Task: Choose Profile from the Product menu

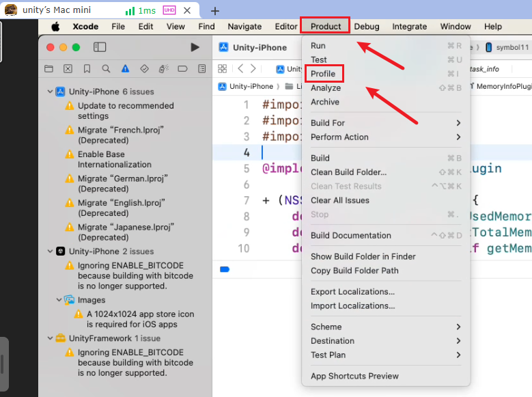Action: point(386,74)
